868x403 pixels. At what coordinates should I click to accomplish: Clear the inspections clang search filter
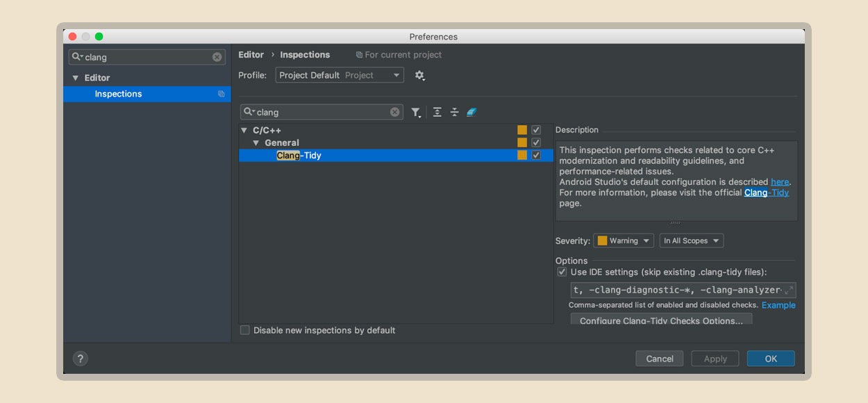coord(394,112)
